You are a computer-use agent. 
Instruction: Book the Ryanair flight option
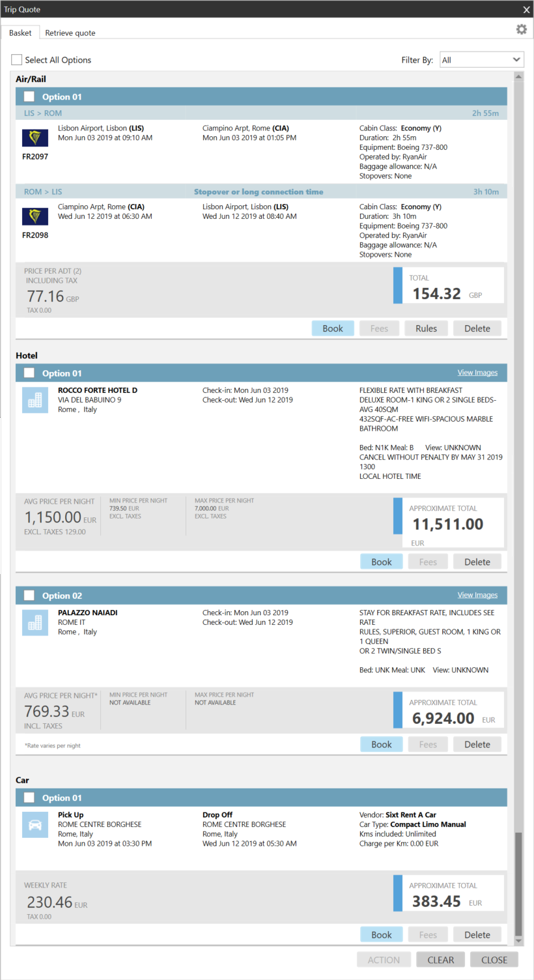coord(333,328)
